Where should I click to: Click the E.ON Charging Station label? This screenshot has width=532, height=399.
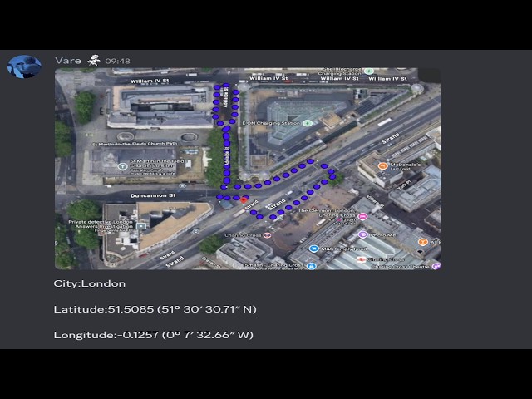click(272, 123)
